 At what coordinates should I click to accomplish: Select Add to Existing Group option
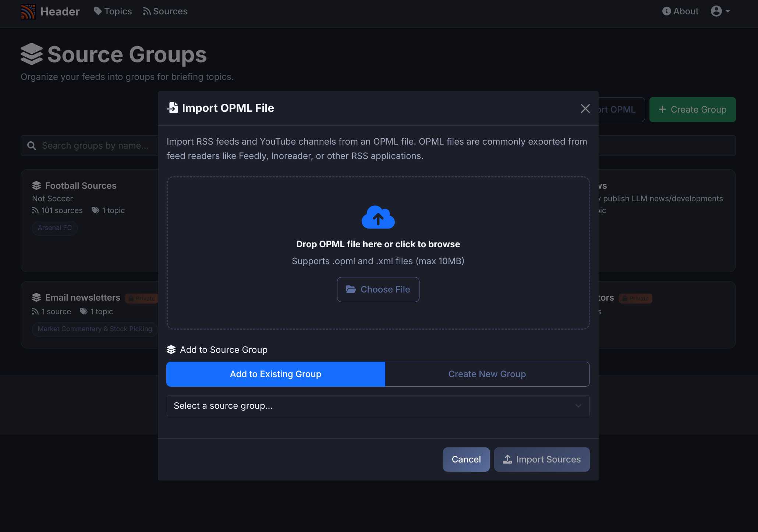click(276, 374)
